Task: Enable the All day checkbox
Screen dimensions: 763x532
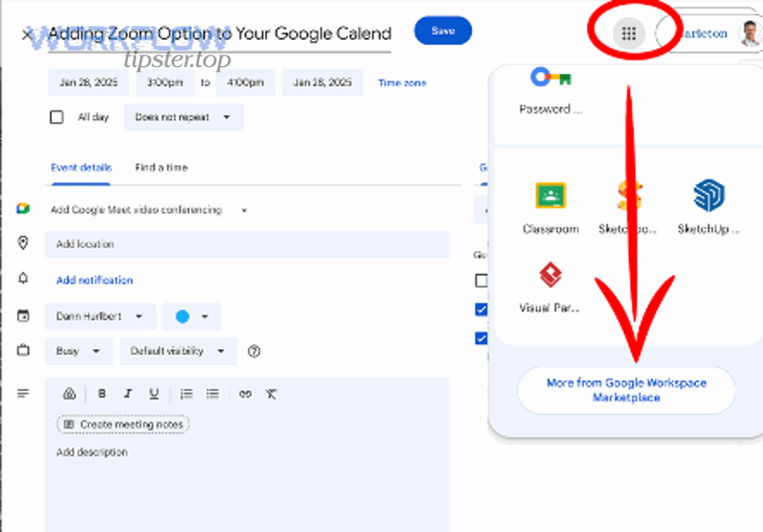Action: point(57,117)
